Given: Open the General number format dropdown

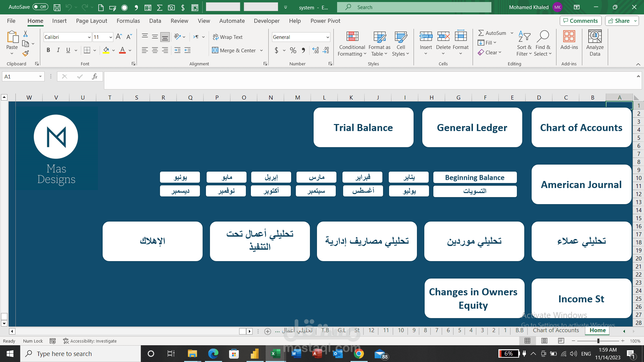Looking at the screenshot, I should point(327,37).
